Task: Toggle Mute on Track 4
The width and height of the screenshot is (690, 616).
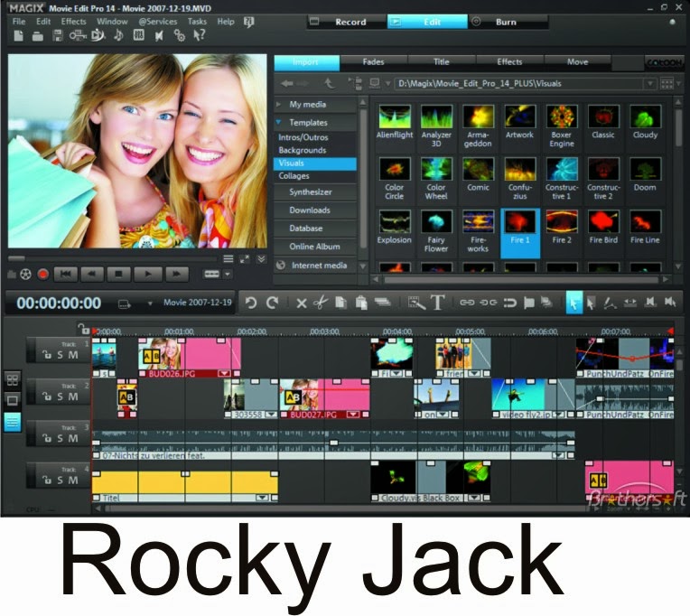Action: (x=73, y=481)
